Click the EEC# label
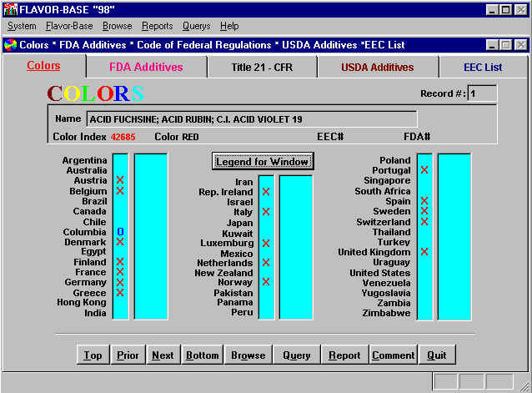532x393 pixels. pyautogui.click(x=330, y=137)
